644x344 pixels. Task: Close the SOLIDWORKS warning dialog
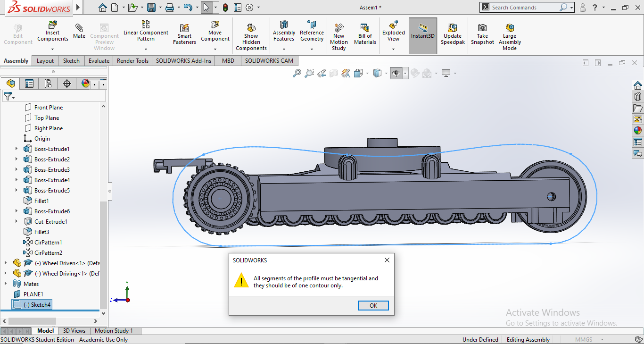[x=387, y=260]
